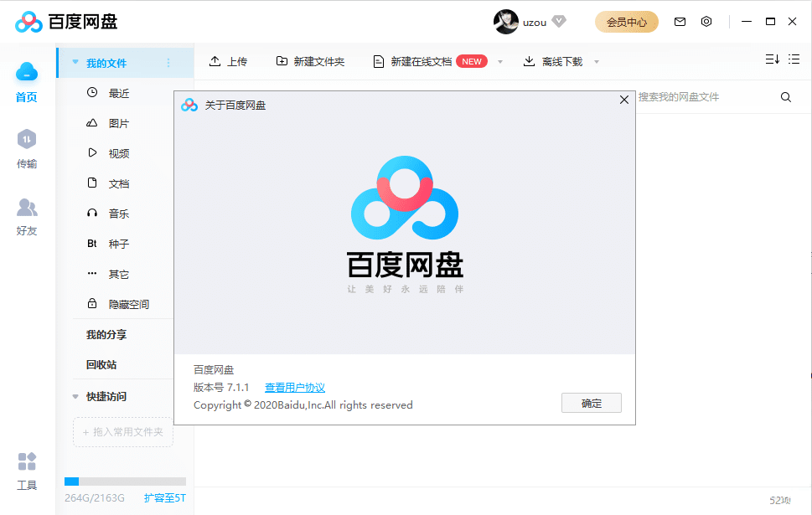812x515 pixels.
Task: Click 新建在线文档 new online document
Action: [413, 62]
